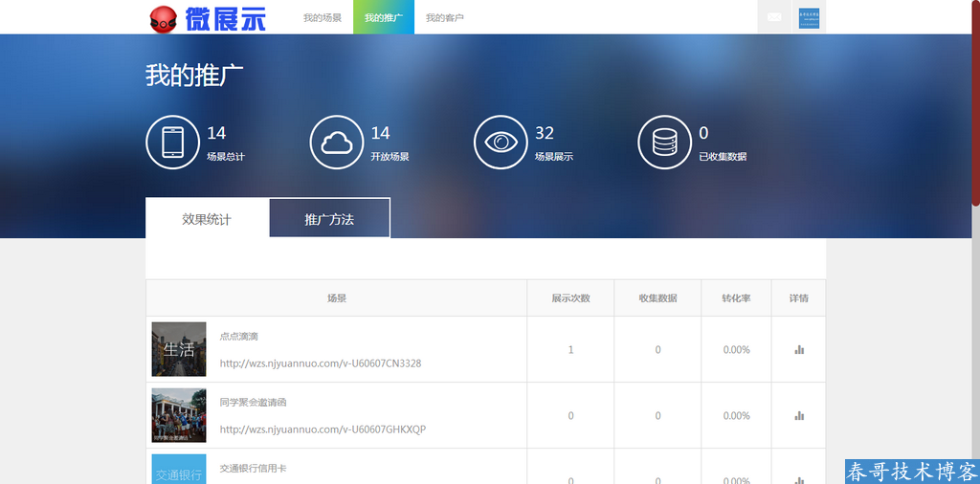Select 我的推广 navigation item
Viewport: 980px width, 484px height.
(x=384, y=17)
